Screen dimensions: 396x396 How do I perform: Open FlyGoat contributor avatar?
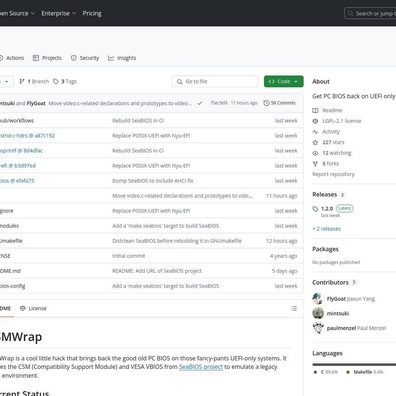[318, 299]
